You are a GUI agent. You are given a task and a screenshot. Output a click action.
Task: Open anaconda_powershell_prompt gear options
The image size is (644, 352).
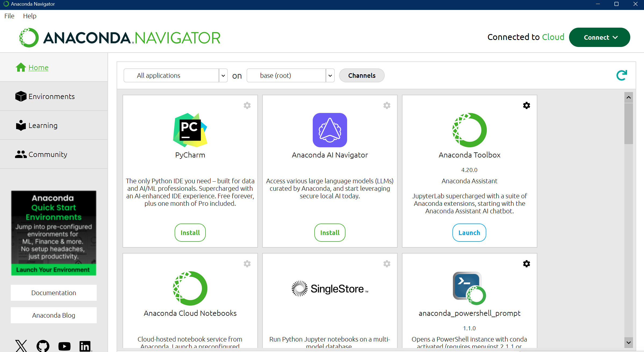click(526, 264)
